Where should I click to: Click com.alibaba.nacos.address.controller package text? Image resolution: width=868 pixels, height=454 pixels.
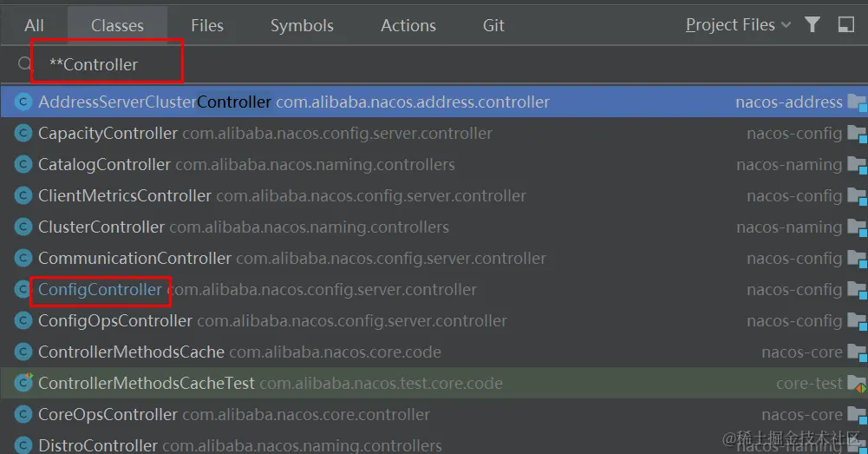pos(413,102)
